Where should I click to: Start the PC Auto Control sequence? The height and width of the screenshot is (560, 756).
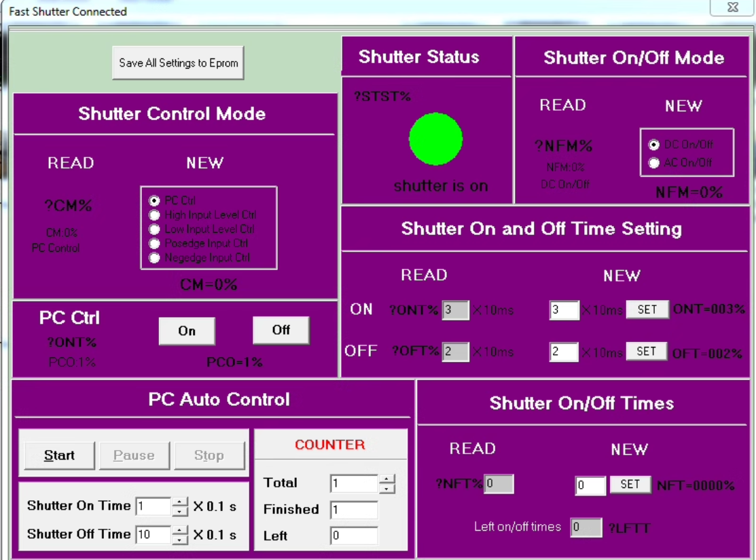(x=59, y=455)
